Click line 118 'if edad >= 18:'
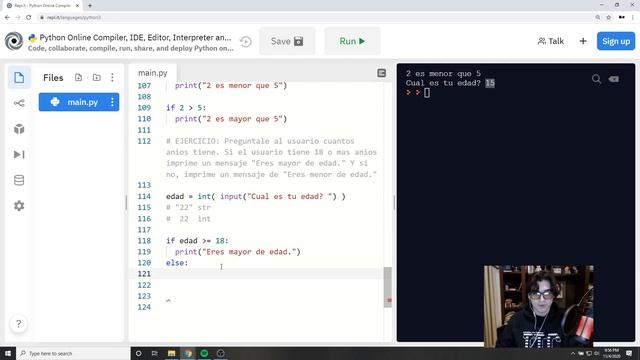This screenshot has height=360, width=640. (197, 241)
